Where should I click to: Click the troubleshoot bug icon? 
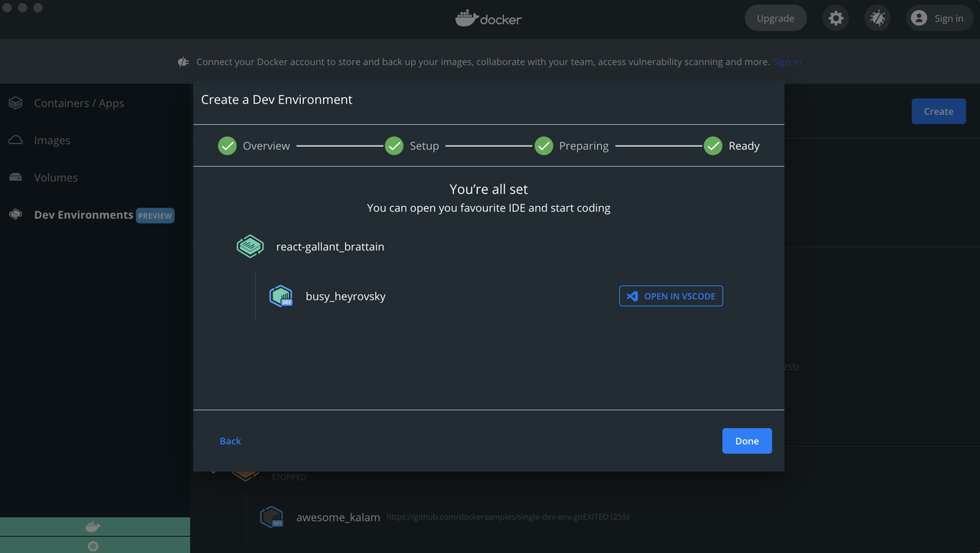[x=877, y=18]
